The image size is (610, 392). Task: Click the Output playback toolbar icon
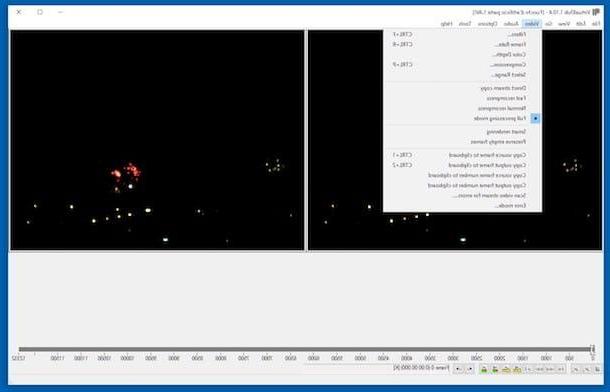point(576,369)
